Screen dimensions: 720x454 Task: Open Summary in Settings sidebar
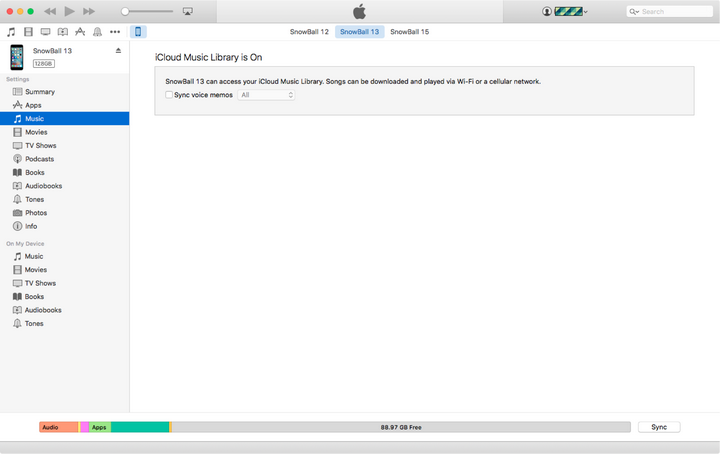click(x=64, y=92)
